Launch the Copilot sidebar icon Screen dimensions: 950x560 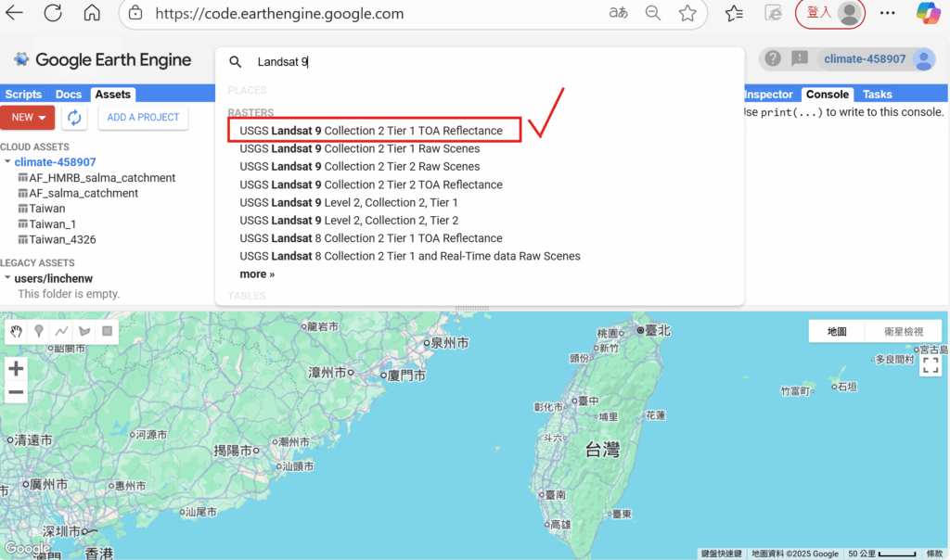928,13
